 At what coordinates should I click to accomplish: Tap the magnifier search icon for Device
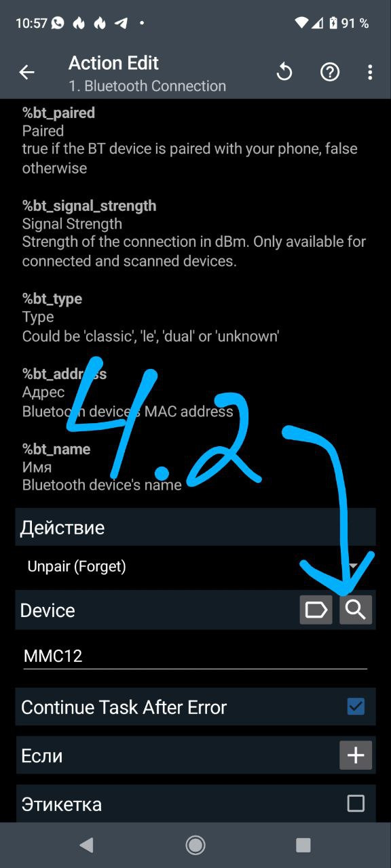pyautogui.click(x=356, y=610)
